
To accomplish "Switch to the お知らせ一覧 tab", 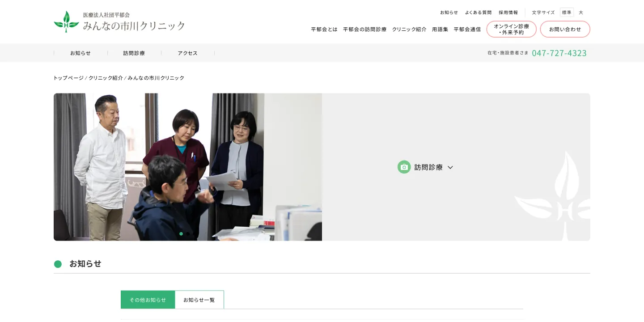I will [x=199, y=300].
